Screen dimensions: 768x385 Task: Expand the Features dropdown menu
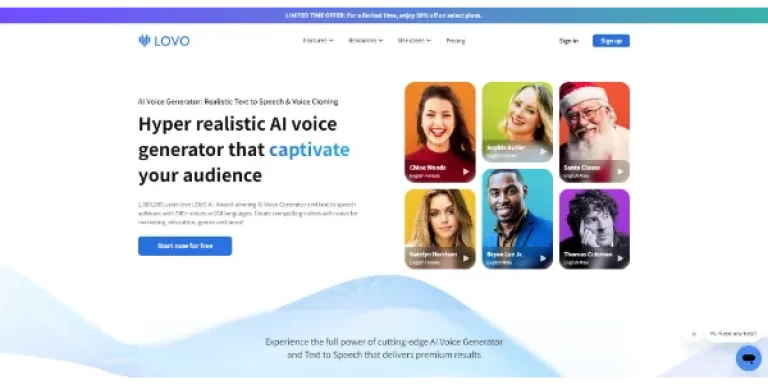[318, 41]
